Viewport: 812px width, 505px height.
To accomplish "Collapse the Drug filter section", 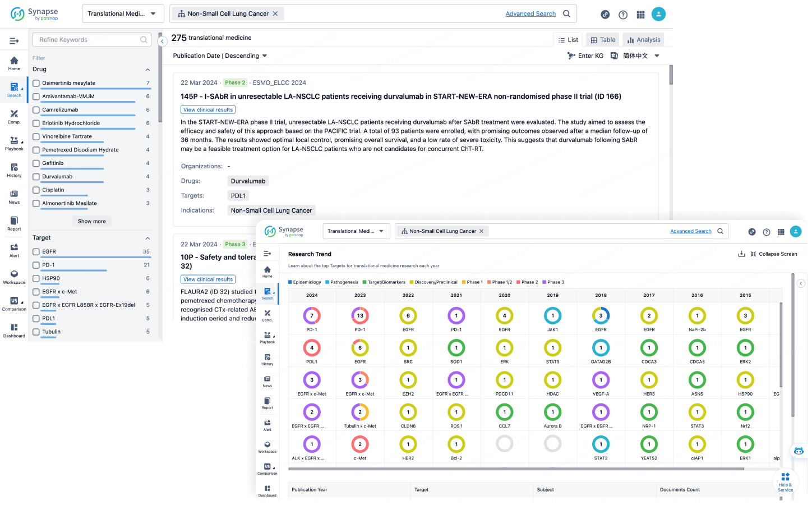I will [x=147, y=70].
